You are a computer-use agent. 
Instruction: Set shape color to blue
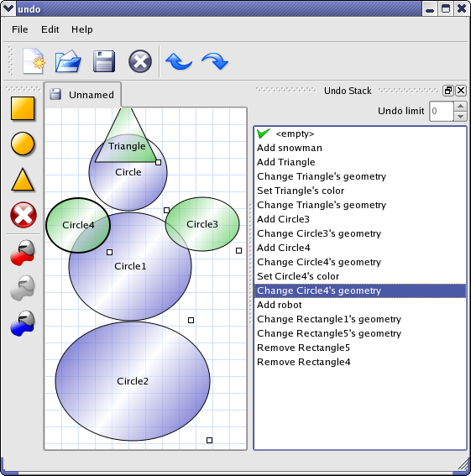coord(23,323)
